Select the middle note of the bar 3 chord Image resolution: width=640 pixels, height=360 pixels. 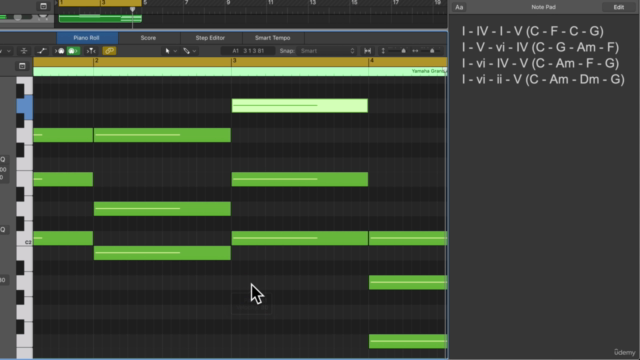coord(300,179)
